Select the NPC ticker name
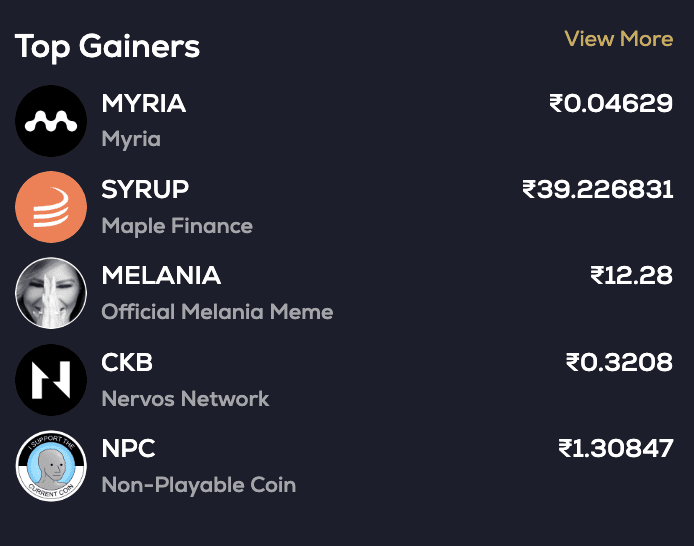The width and height of the screenshot is (694, 546). (x=128, y=449)
